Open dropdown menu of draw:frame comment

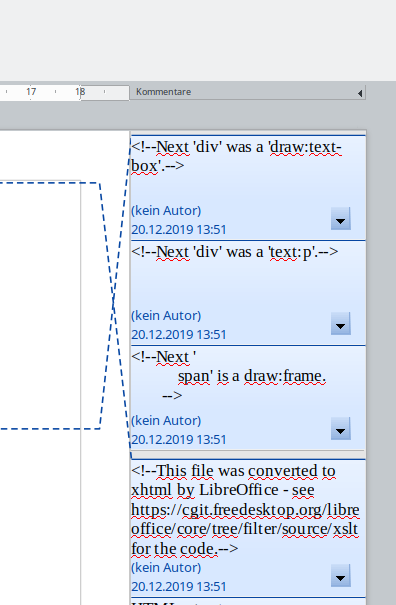[x=341, y=428]
